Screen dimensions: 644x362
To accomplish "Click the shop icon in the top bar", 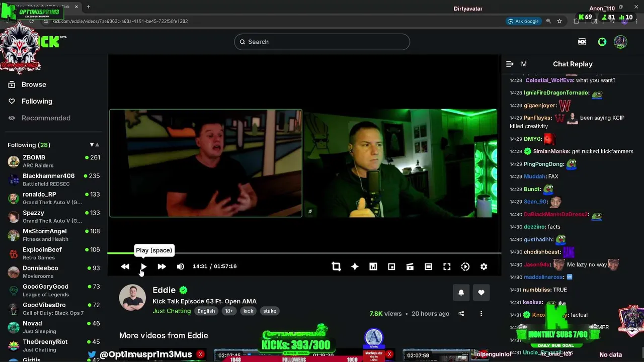I will [582, 42].
